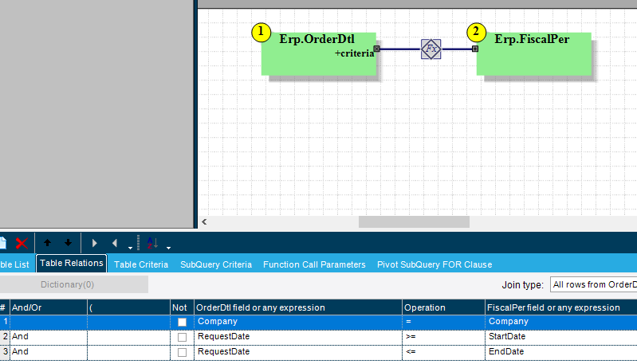
Task: Toggle Not checkbox in Company row
Action: [x=182, y=323]
